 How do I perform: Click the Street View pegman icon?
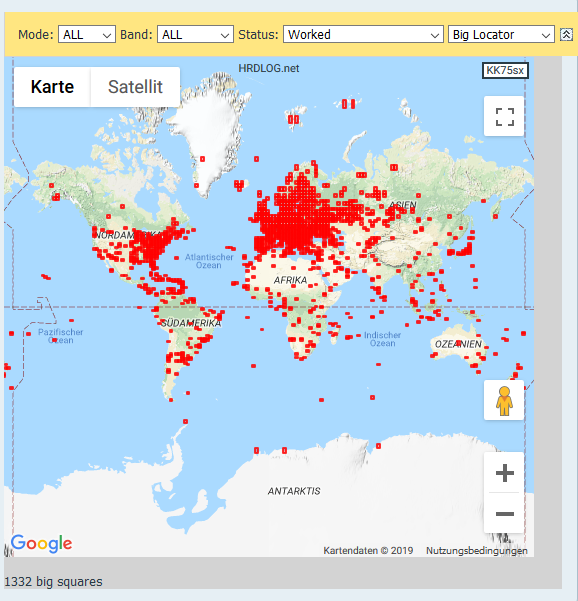(x=504, y=401)
